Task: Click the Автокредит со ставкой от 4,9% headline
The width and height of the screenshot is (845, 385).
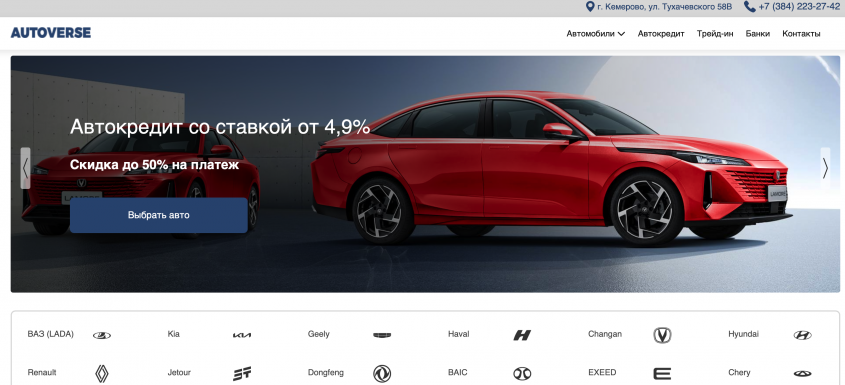Action: click(x=220, y=127)
